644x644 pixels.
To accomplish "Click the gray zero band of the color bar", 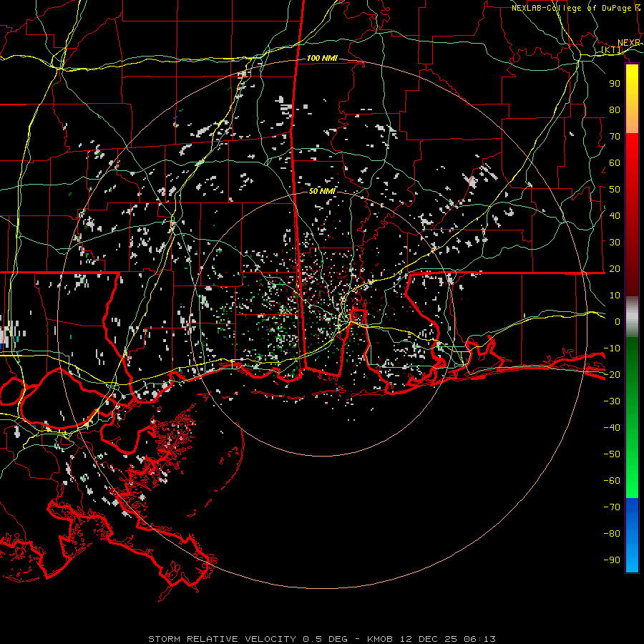I will (632, 317).
